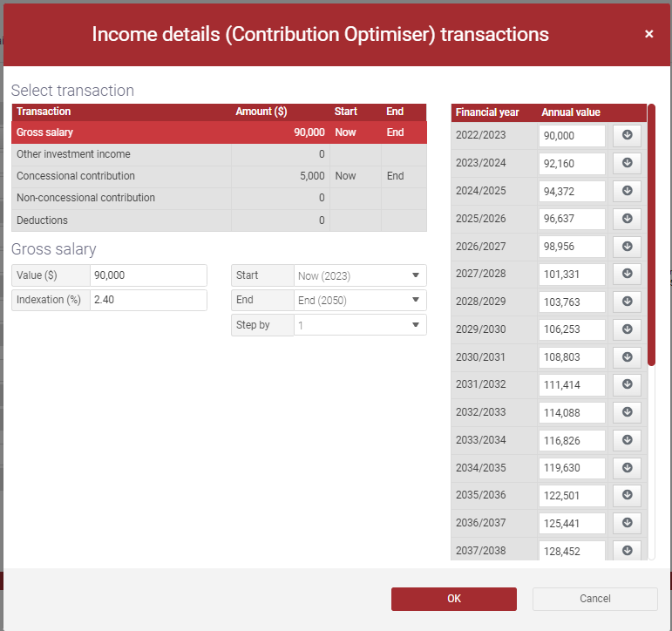Close the Income details dialog
Screen dimensions: 672x631
(648, 34)
